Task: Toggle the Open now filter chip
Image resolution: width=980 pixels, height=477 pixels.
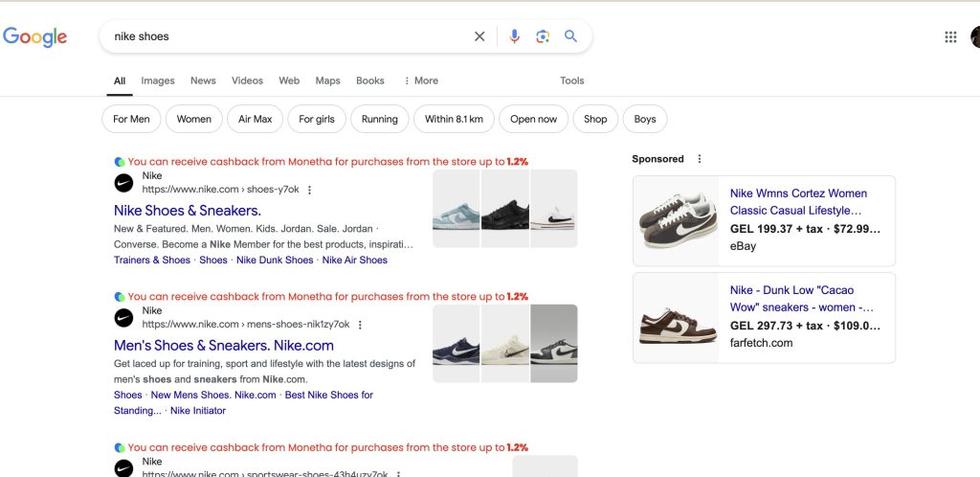Action: 533,119
